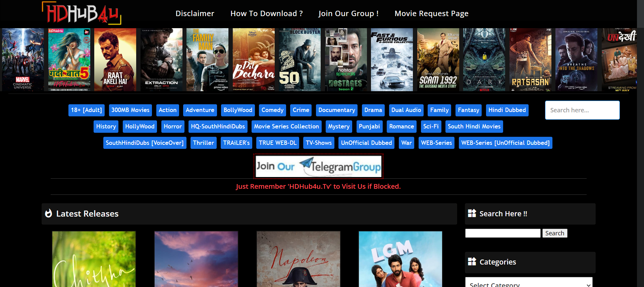Browse the Hindi Dubbed category
644x287 pixels.
507,110
